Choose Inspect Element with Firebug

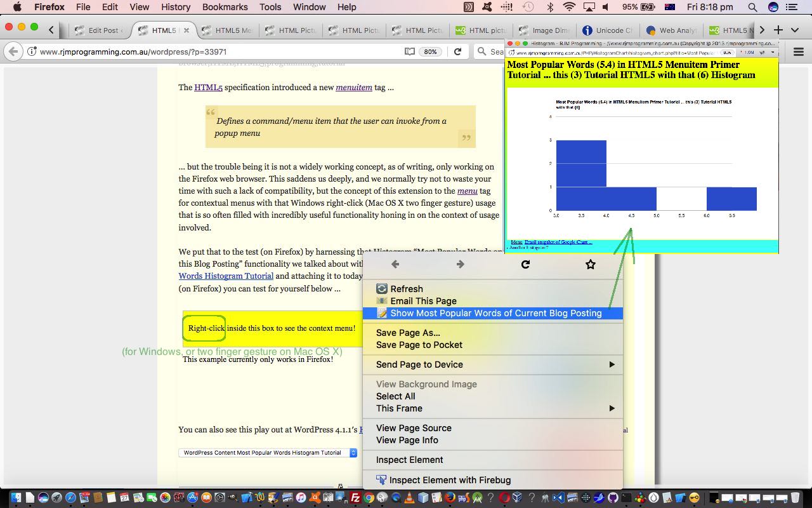coord(492,480)
